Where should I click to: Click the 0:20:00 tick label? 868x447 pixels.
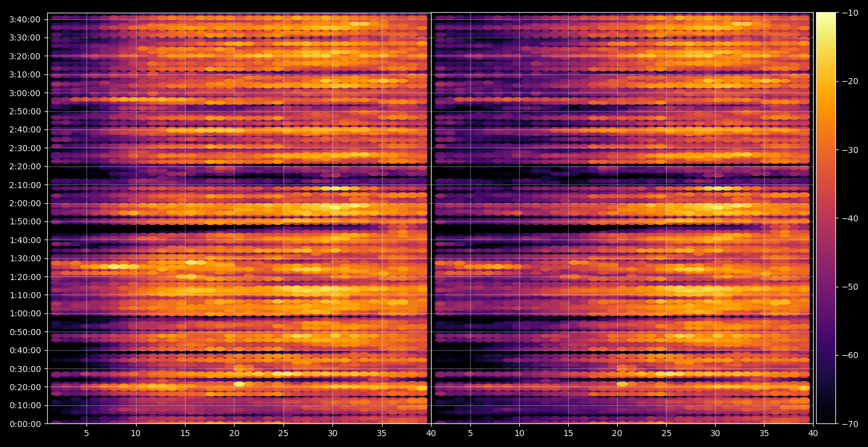[25, 387]
